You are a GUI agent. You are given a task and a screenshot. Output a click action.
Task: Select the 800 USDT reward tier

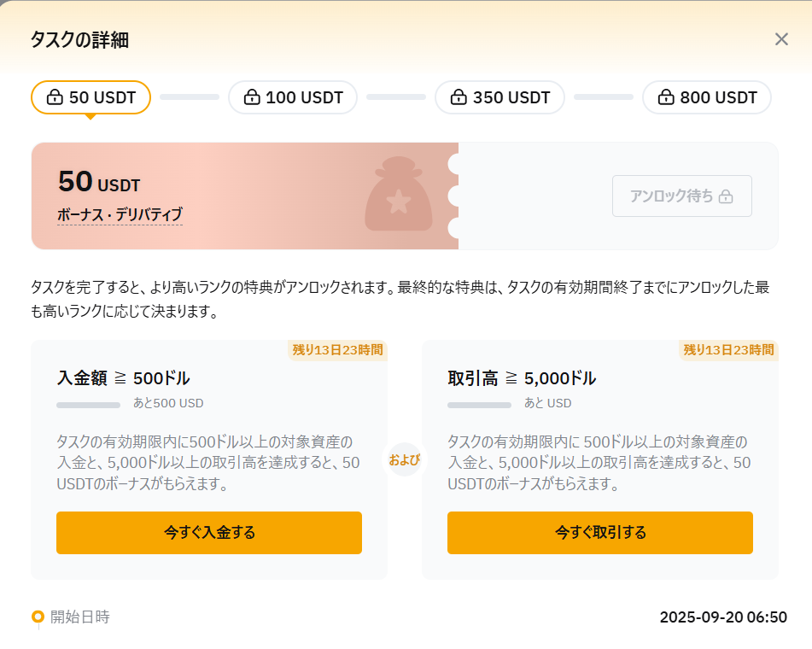click(706, 97)
